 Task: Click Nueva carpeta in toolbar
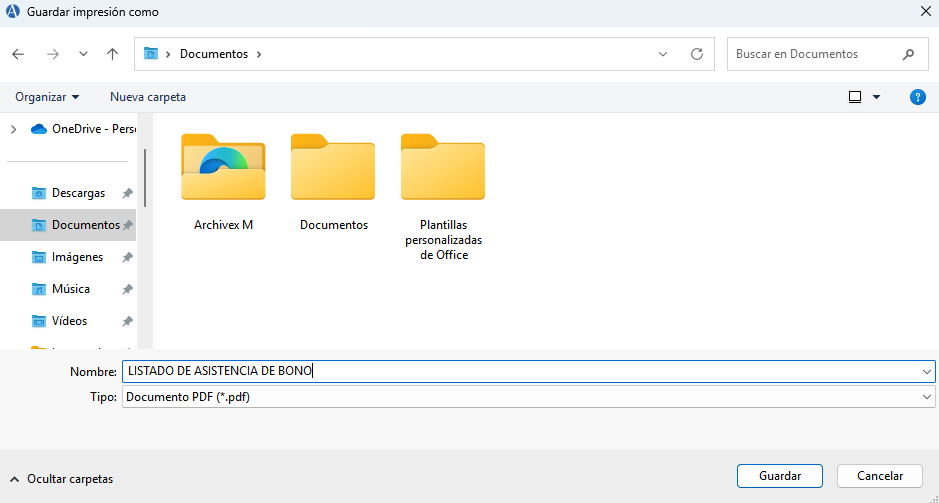pos(148,97)
